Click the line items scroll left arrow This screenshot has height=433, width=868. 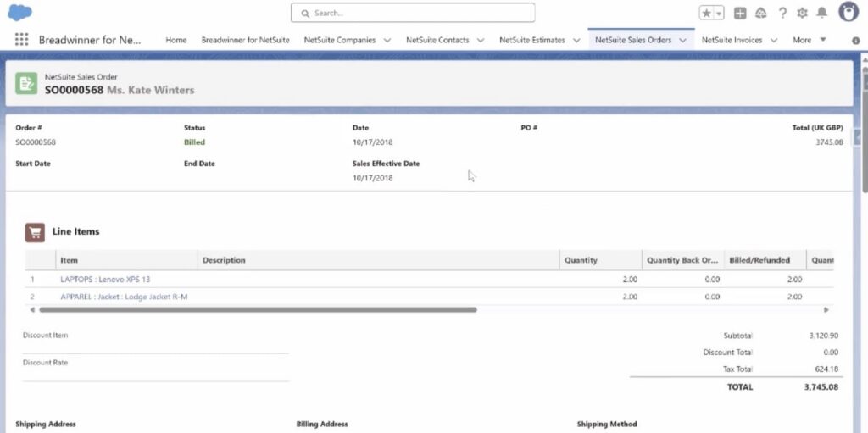pyautogui.click(x=32, y=310)
